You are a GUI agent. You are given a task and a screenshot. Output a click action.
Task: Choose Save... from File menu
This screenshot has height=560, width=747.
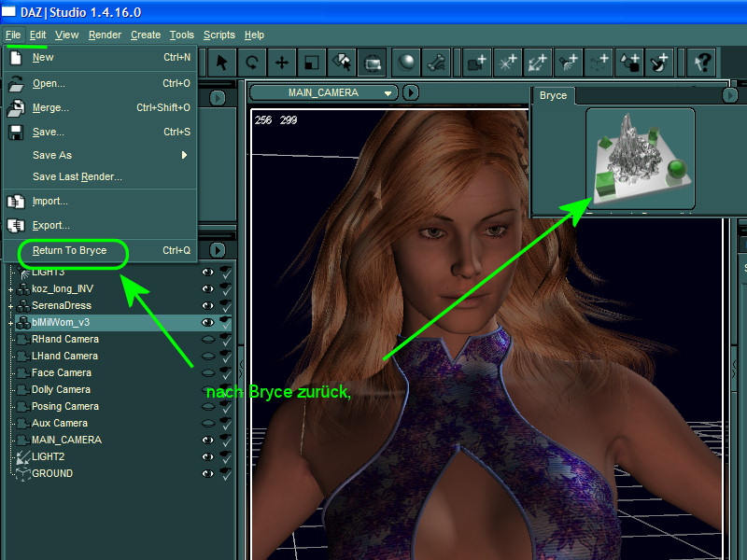[100, 133]
